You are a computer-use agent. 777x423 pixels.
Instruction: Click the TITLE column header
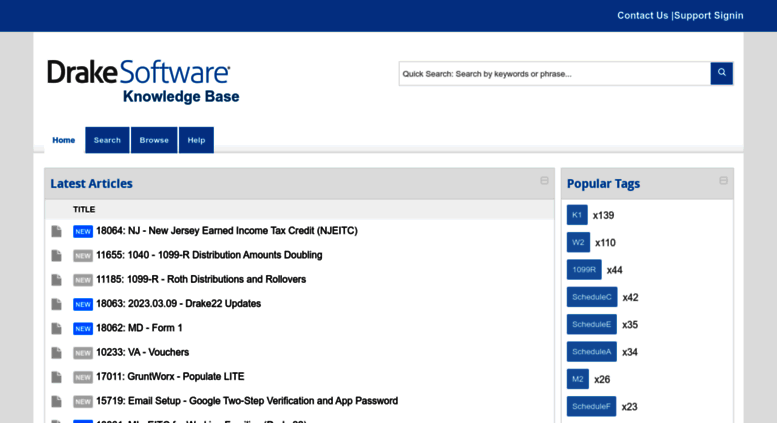tap(84, 210)
